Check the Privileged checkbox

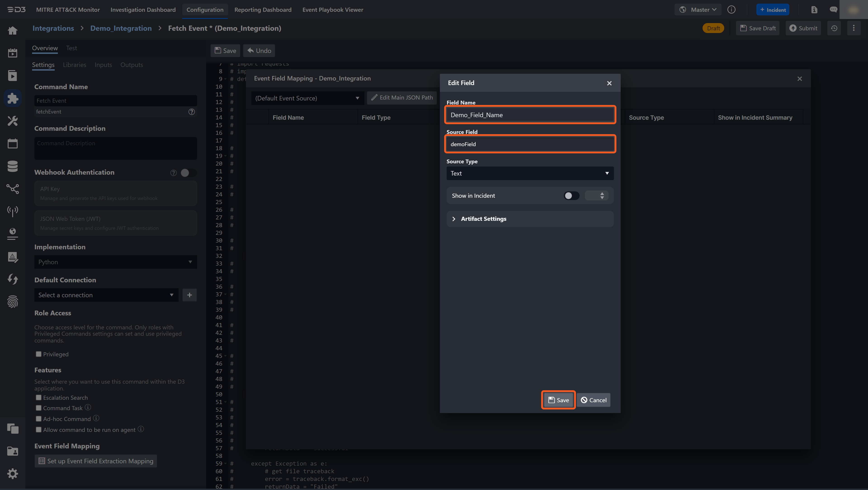(x=39, y=354)
